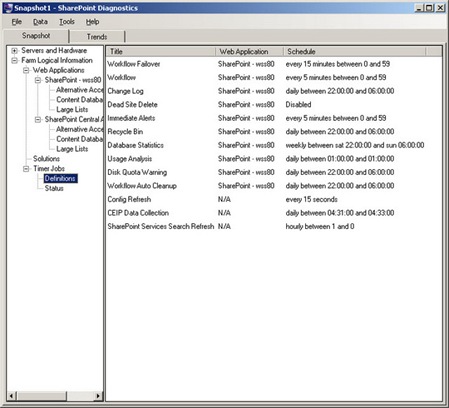Maximize the SharePoint Diagnostics window
Viewport: 449px width, 408px height.
point(429,8)
